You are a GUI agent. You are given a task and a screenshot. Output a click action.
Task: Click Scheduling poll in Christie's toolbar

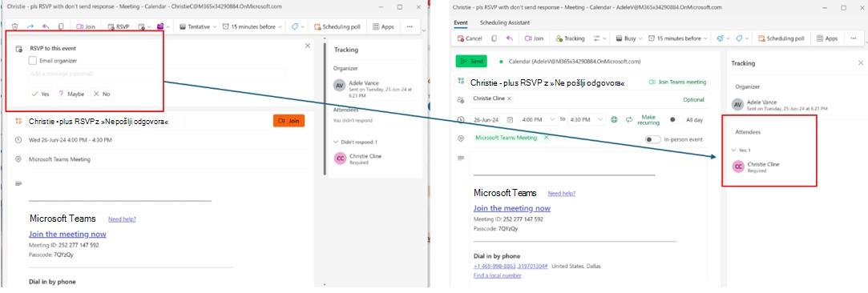[x=337, y=26]
